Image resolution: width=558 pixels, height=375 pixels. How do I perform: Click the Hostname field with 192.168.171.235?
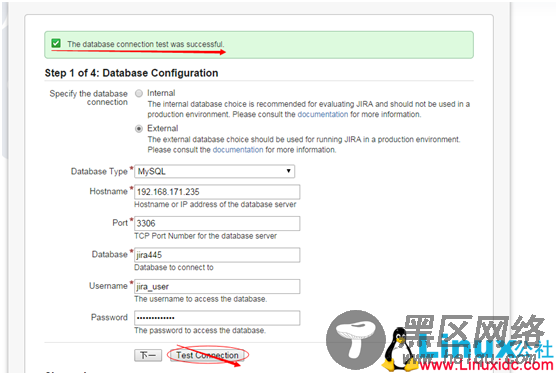tap(217, 192)
